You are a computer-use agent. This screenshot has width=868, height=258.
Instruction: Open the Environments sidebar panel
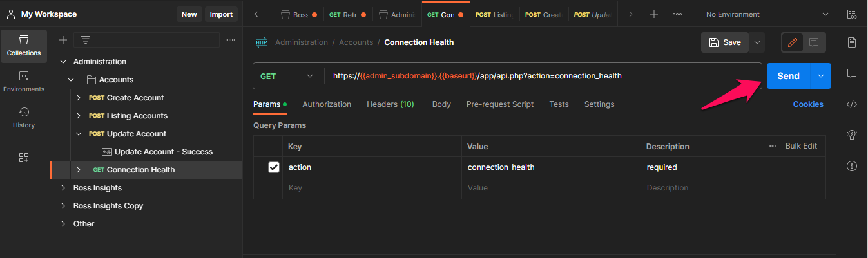[24, 82]
